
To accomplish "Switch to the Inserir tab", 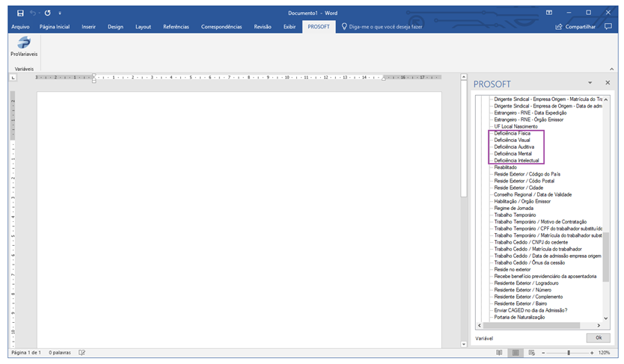I will (89, 27).
